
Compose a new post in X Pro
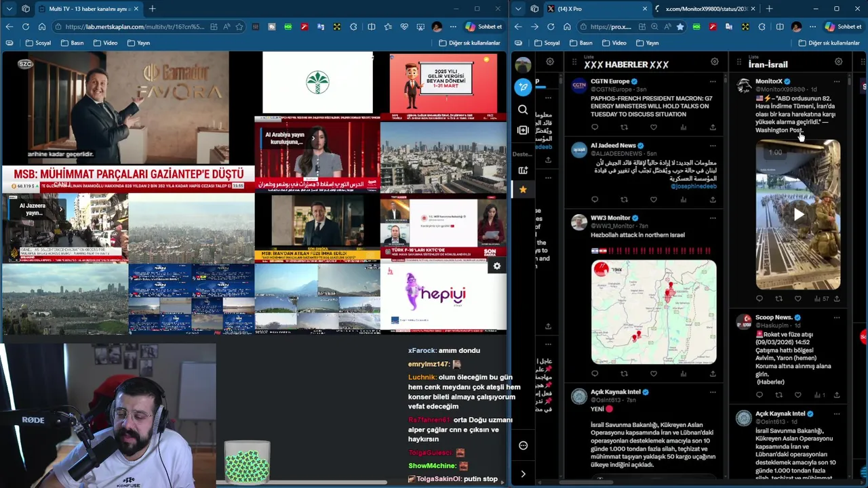tap(523, 87)
